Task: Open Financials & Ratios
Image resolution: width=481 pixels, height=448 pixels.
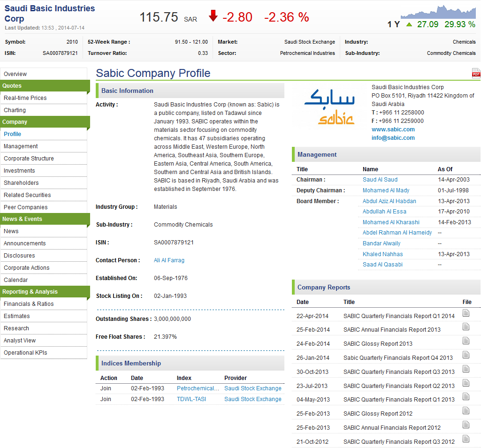Action: coord(44,304)
